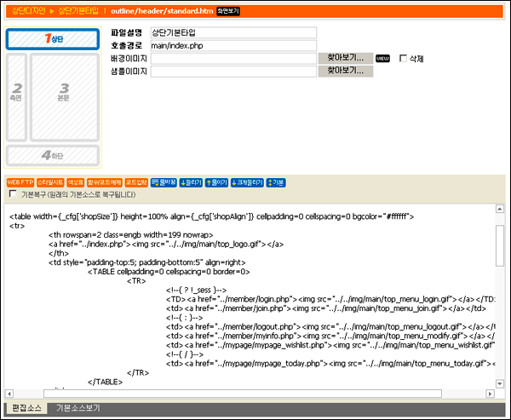
Task: Click the '<th rowspan=2 class=engb' line
Action: point(130,235)
